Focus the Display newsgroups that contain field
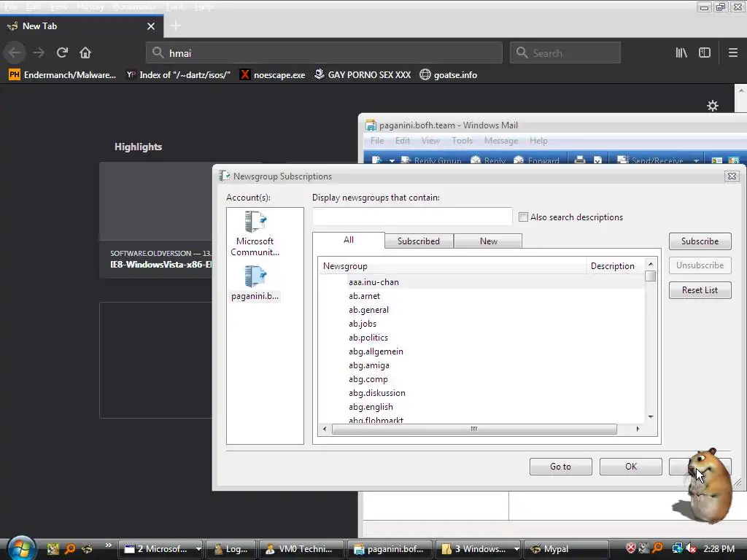This screenshot has height=560, width=747. (x=412, y=217)
